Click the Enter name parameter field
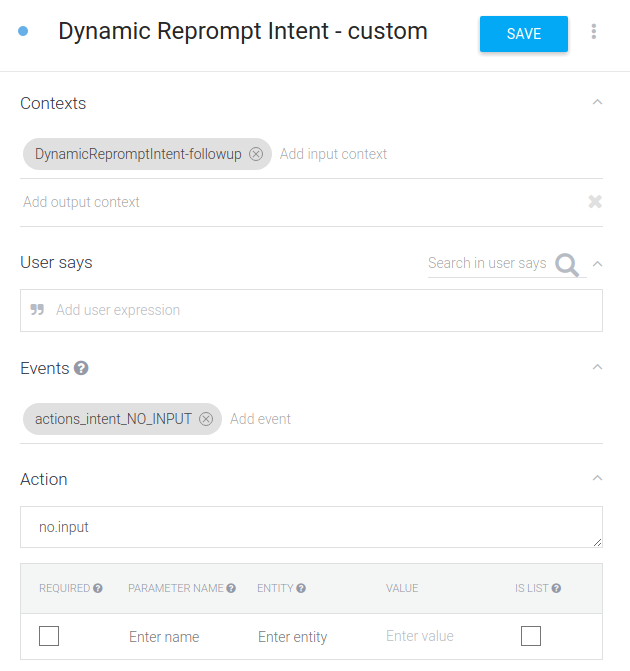Screen dimensions: 630x671 tap(164, 637)
